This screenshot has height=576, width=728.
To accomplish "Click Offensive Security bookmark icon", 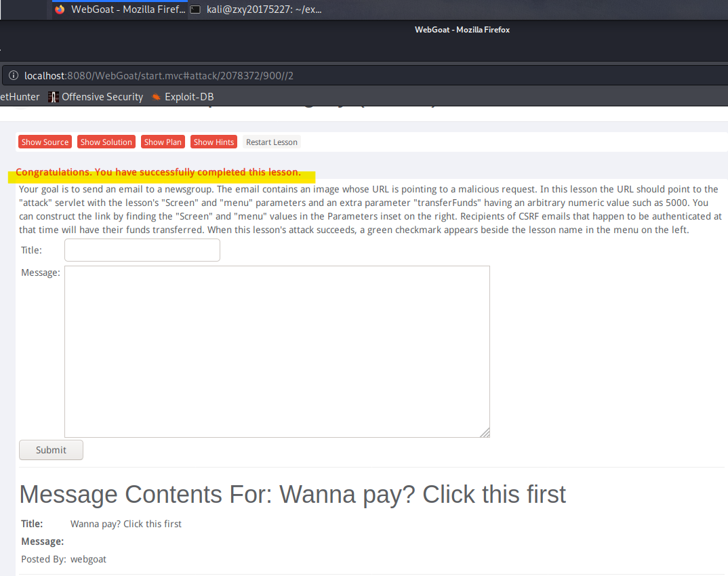I will pos(54,97).
